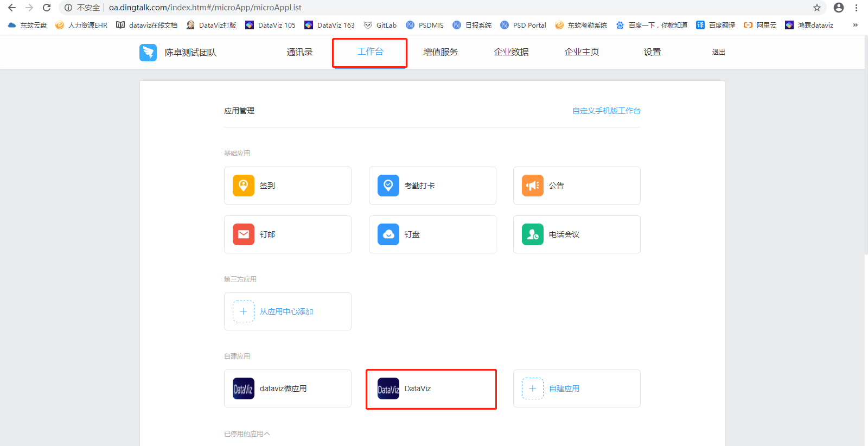Open the 钉盘 cloud drive icon
This screenshot has height=446, width=868.
pos(388,234)
